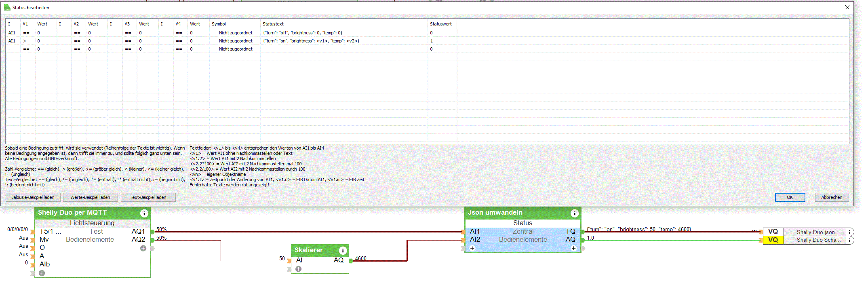Select green AQ1 output pin of Shelly block
This screenshot has height=283, width=868.
(152, 232)
